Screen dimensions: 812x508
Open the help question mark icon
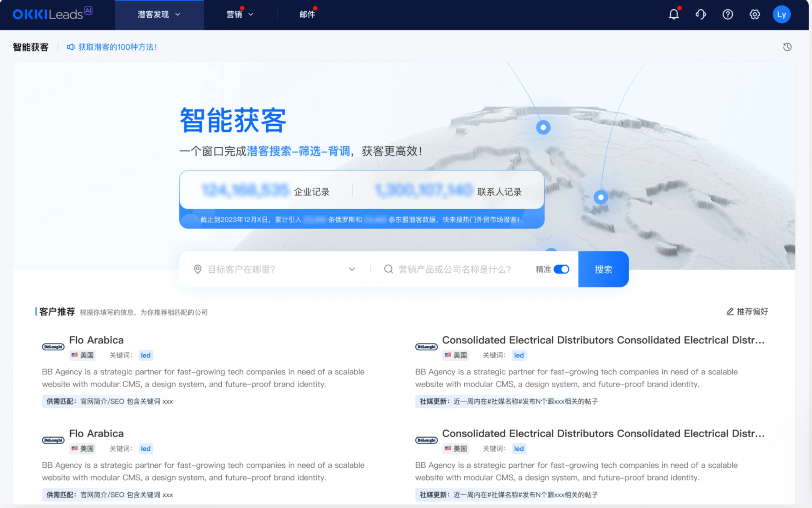tap(727, 14)
